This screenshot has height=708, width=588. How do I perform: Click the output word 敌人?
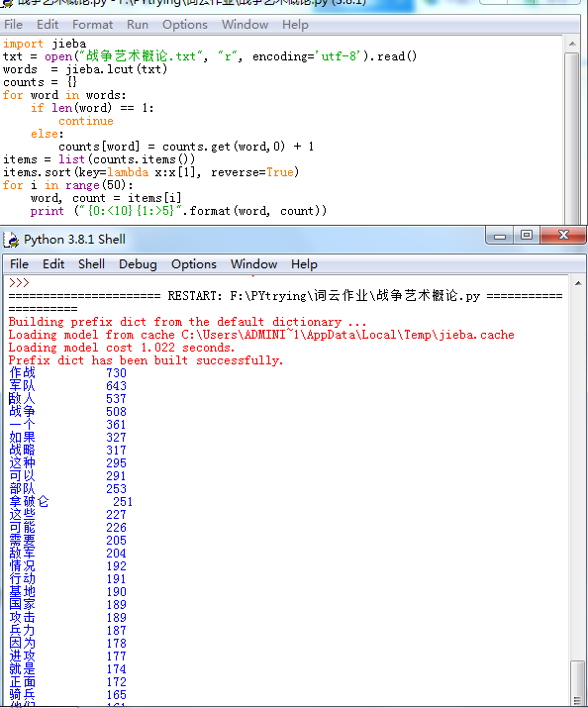point(22,399)
